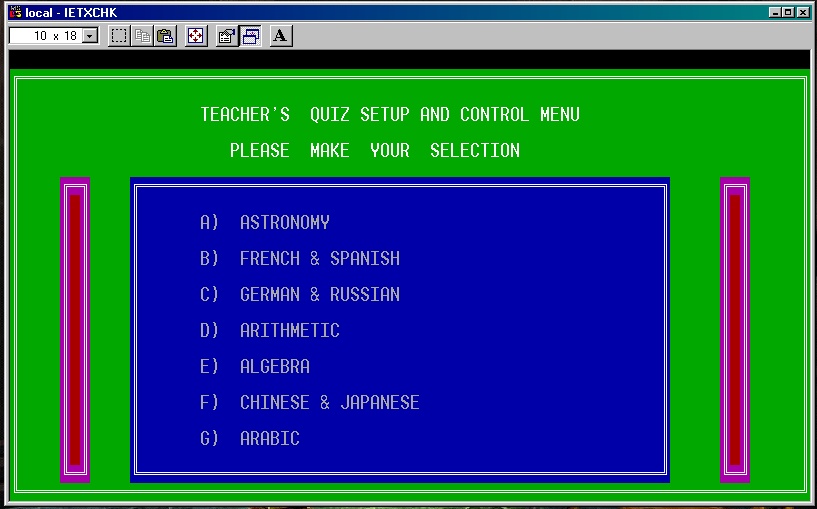Click the Paste clipboard toolbar icon
817x509 pixels.
[x=166, y=36]
